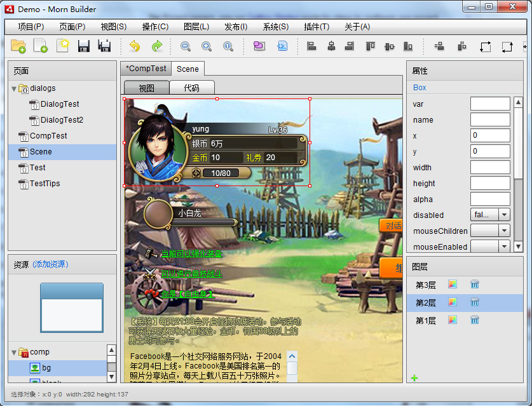This screenshot has width=532, height=406.
Task: Delete layer 第2层 with its trash icon
Action: [475, 302]
